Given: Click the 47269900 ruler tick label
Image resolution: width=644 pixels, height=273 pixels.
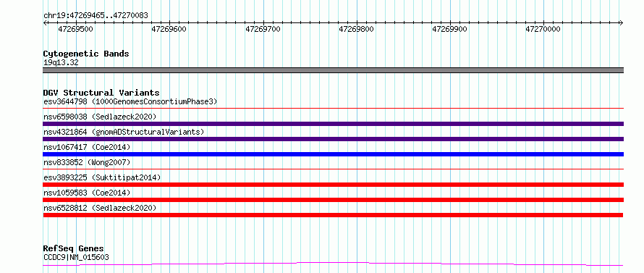Looking at the screenshot, I should (x=450, y=29).
